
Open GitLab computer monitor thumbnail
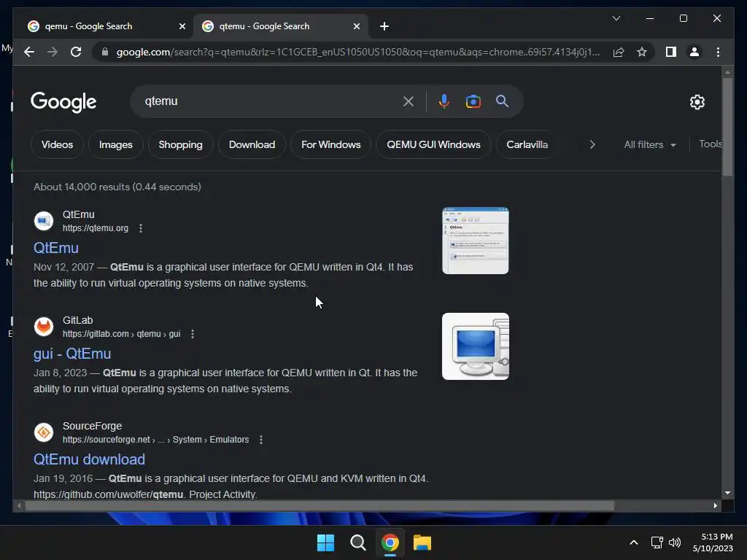[476, 346]
